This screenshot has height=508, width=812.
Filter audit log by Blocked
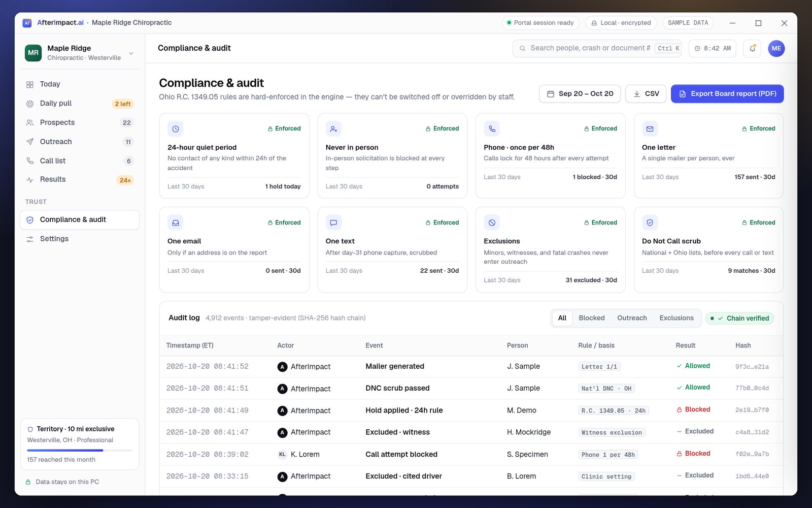(x=591, y=318)
